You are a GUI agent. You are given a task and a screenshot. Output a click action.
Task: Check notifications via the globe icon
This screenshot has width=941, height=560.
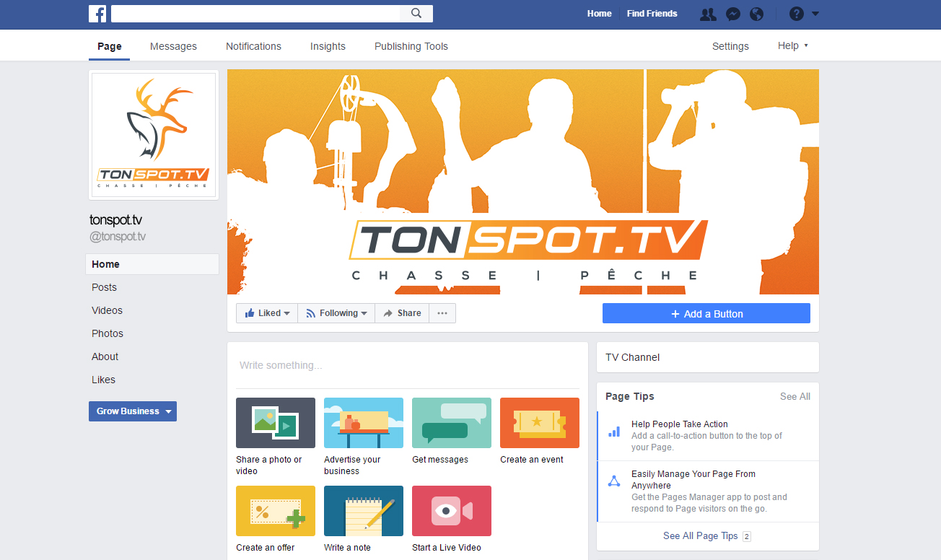(x=756, y=14)
